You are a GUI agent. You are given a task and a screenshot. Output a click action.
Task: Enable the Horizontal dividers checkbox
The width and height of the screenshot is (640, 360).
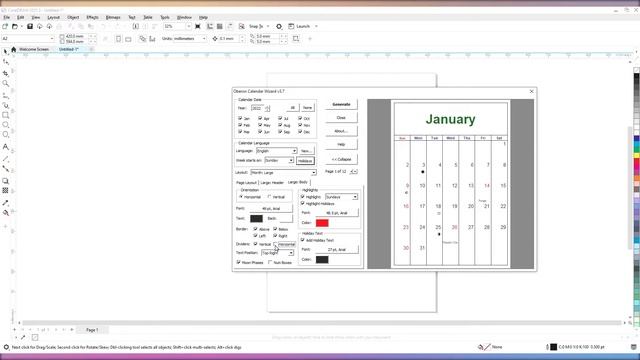(x=276, y=244)
